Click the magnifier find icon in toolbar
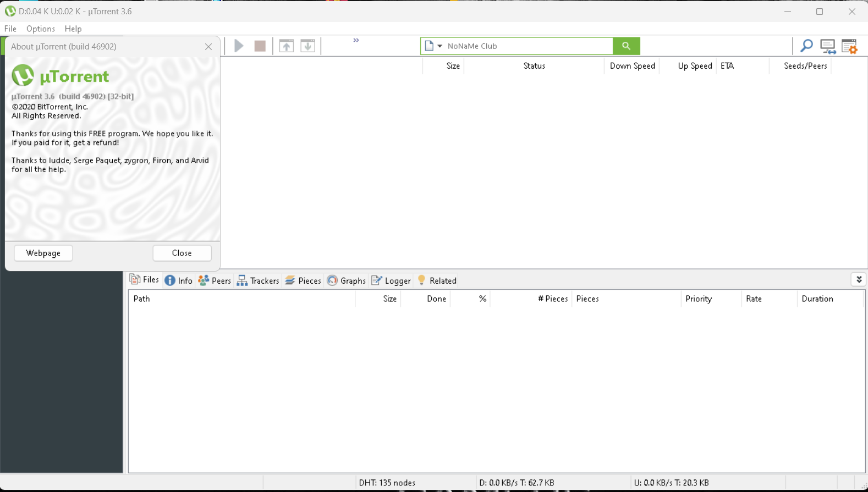The width and height of the screenshot is (868, 492). pos(806,46)
